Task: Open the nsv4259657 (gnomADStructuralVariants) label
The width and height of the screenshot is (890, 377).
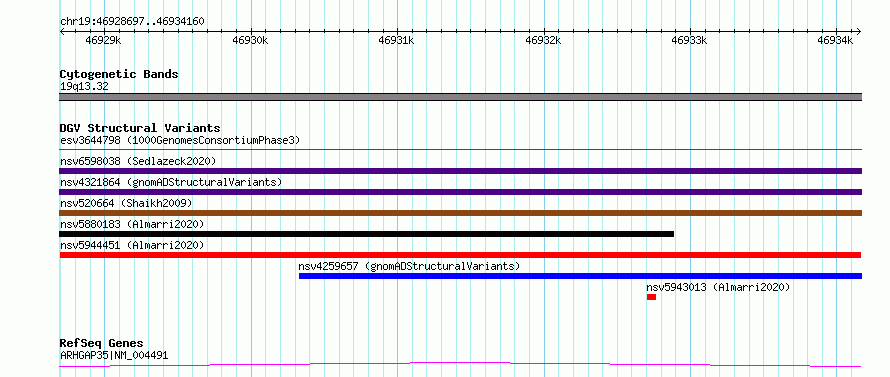Action: (409, 266)
